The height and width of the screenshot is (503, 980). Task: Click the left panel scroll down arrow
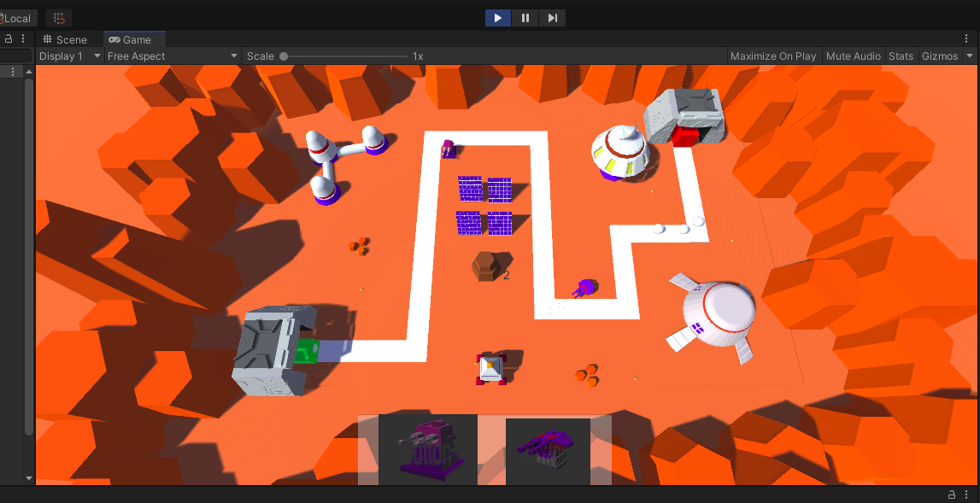point(29,478)
